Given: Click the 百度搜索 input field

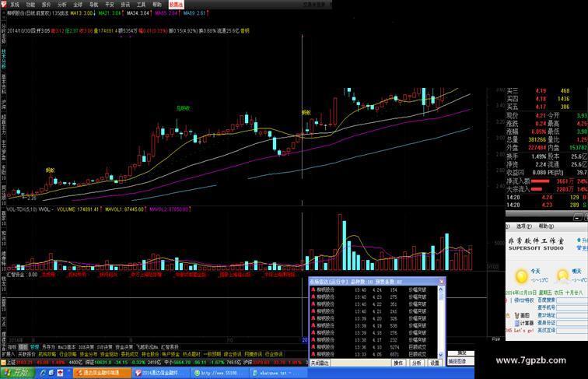Looking at the screenshot, I should pos(572,300).
